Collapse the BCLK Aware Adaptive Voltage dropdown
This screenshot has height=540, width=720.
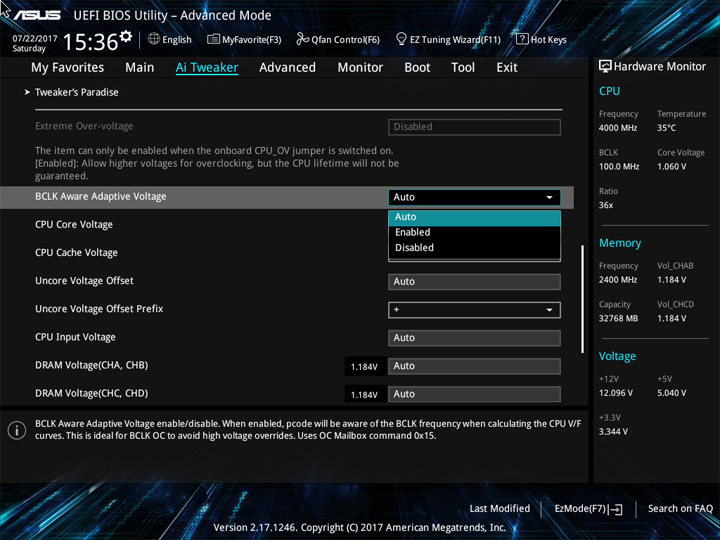pos(474,197)
